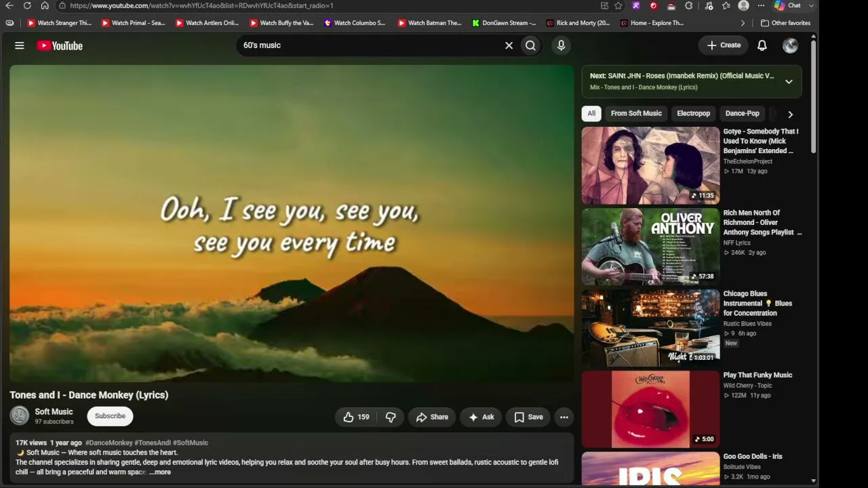Select the All filter chip
Screen dimensions: 868x488
click(x=591, y=113)
